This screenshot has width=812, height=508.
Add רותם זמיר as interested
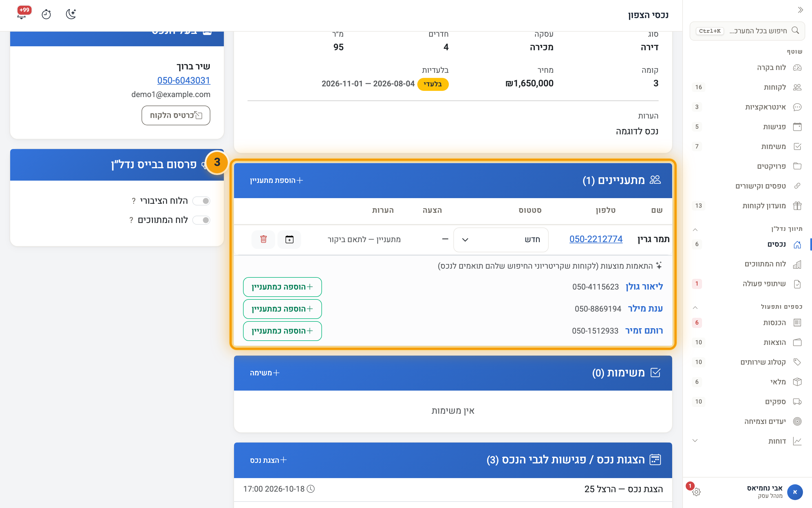point(282,331)
